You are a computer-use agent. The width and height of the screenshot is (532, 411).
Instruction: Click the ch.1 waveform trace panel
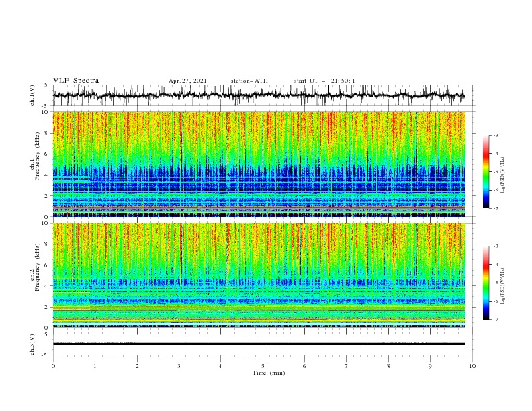point(264,95)
